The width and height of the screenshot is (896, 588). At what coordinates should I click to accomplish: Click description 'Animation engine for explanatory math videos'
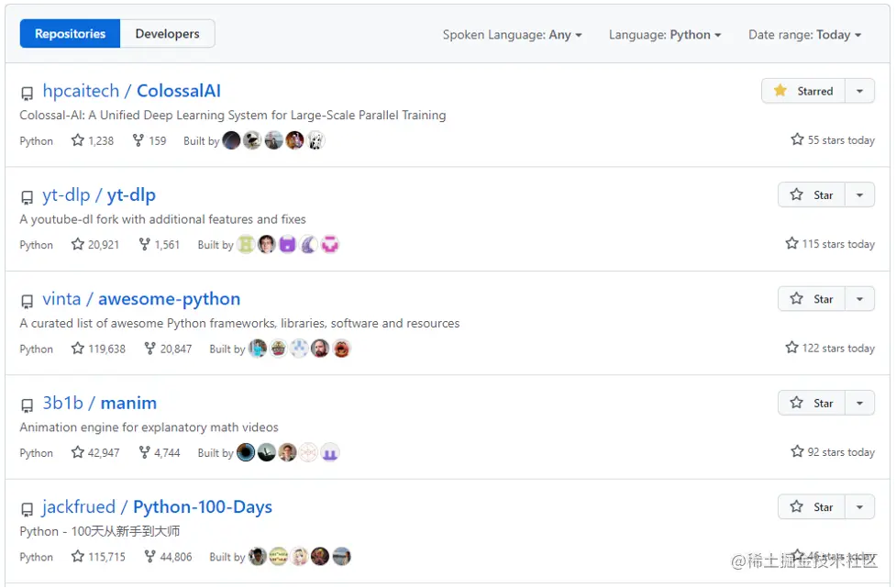click(149, 427)
